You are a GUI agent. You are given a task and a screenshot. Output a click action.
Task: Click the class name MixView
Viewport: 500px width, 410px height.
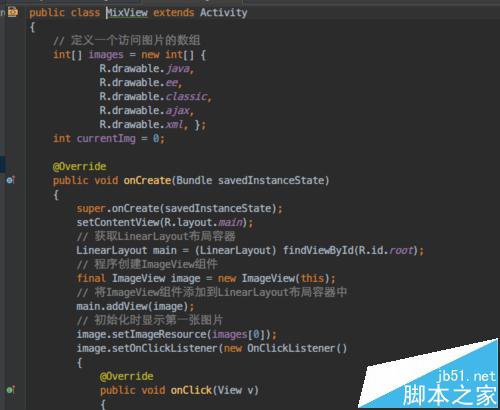tap(127, 13)
